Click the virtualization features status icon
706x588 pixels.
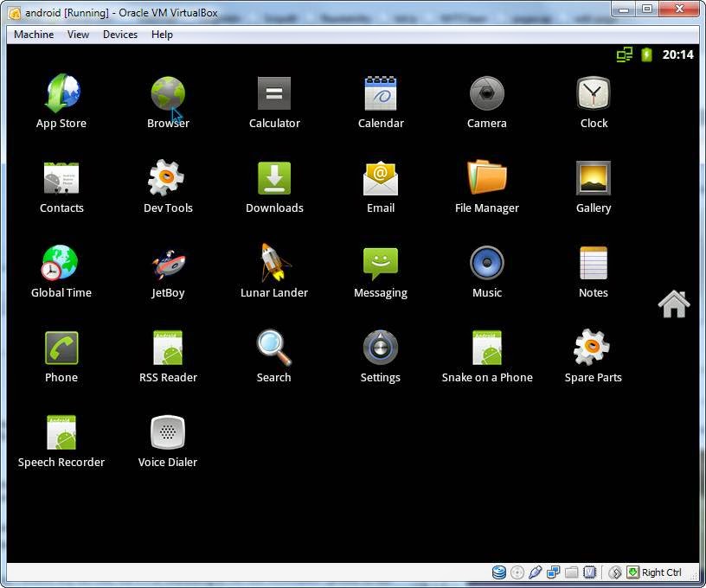589,572
